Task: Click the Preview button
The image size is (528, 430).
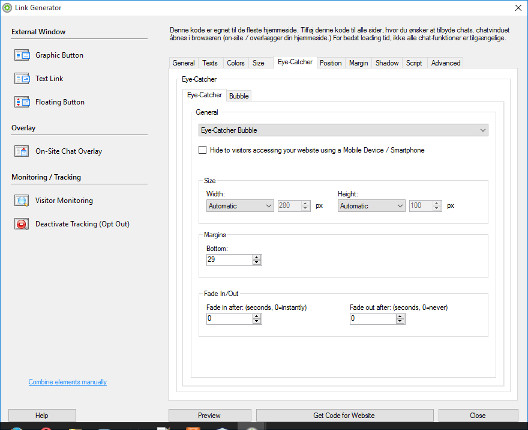Action: point(209,415)
